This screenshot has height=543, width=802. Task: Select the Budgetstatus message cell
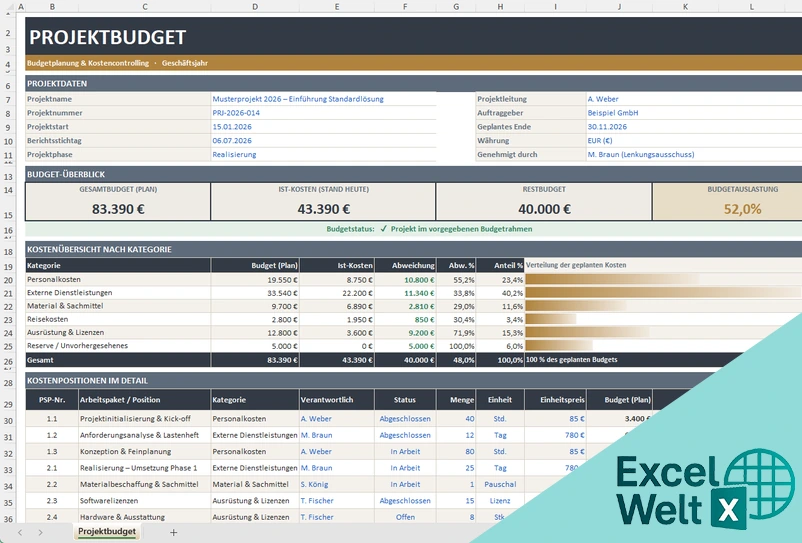(x=413, y=229)
